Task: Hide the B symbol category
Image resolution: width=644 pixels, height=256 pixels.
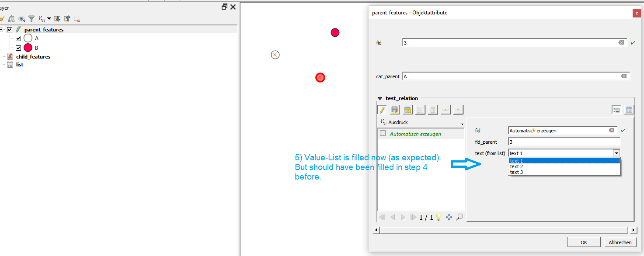Action: [18, 48]
